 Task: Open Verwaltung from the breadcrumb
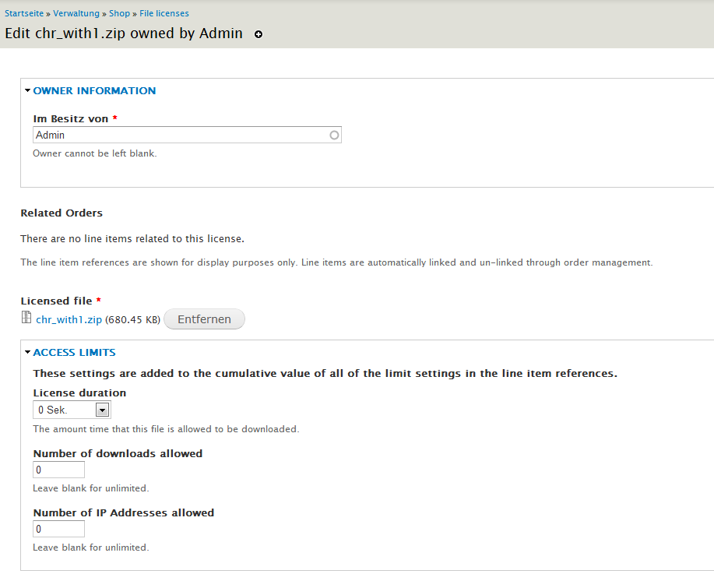tap(76, 13)
